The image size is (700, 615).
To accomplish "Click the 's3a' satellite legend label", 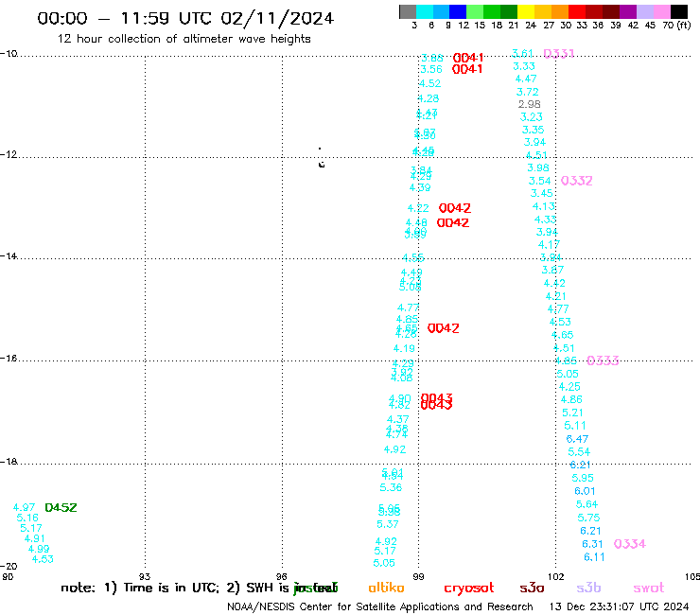I will 532,588.
